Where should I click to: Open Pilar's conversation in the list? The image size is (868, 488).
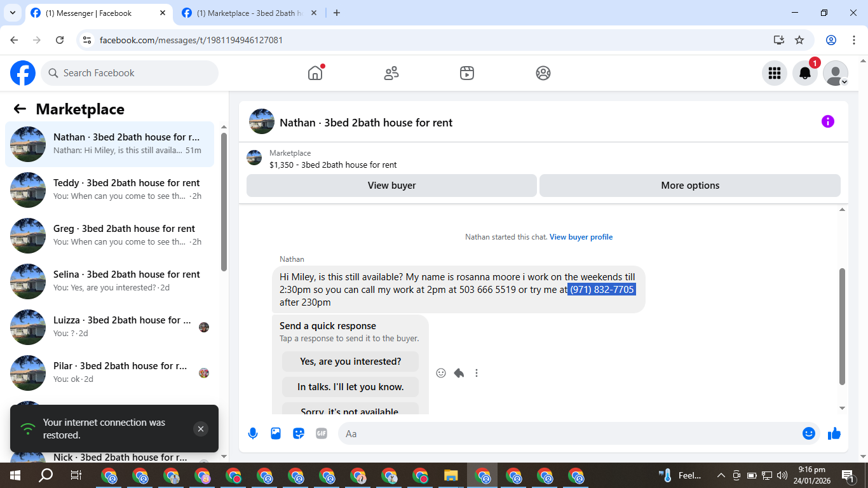(110, 373)
